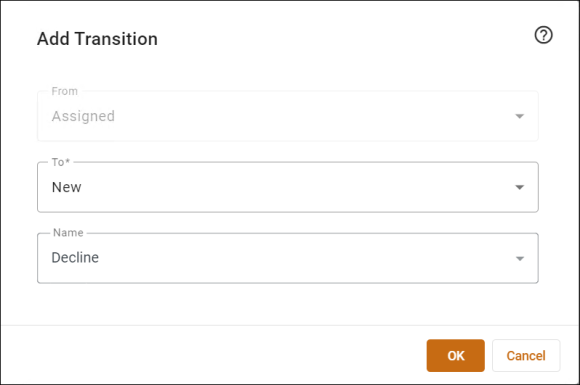Click the greyed arrow icon in From field
This screenshot has height=385, width=580.
519,116
